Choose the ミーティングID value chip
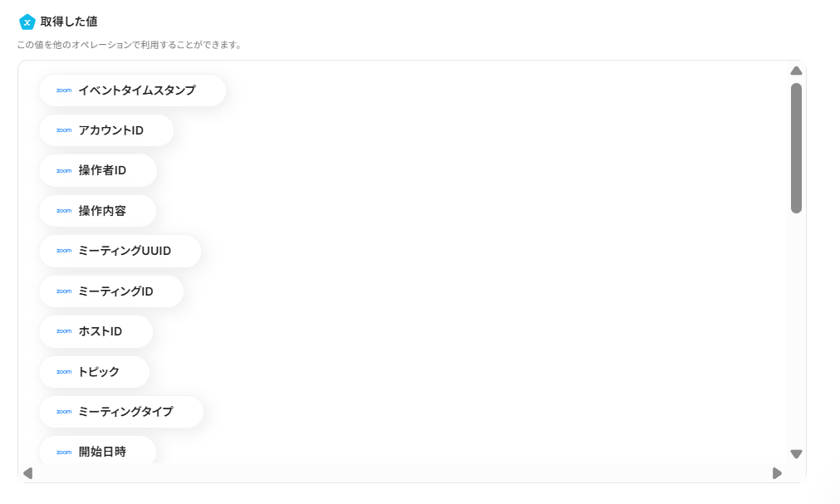This screenshot has width=840, height=504. pos(111,291)
